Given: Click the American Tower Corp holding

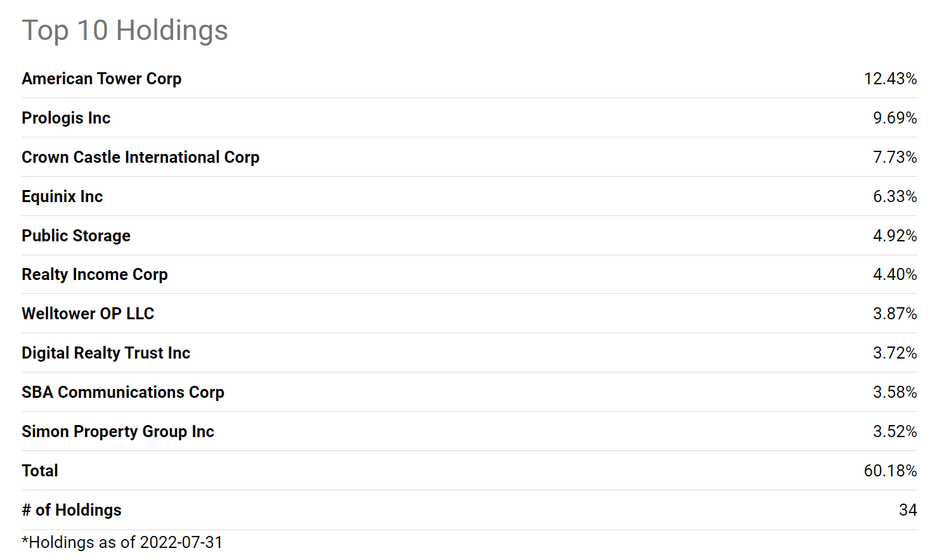Looking at the screenshot, I should coord(101,79).
